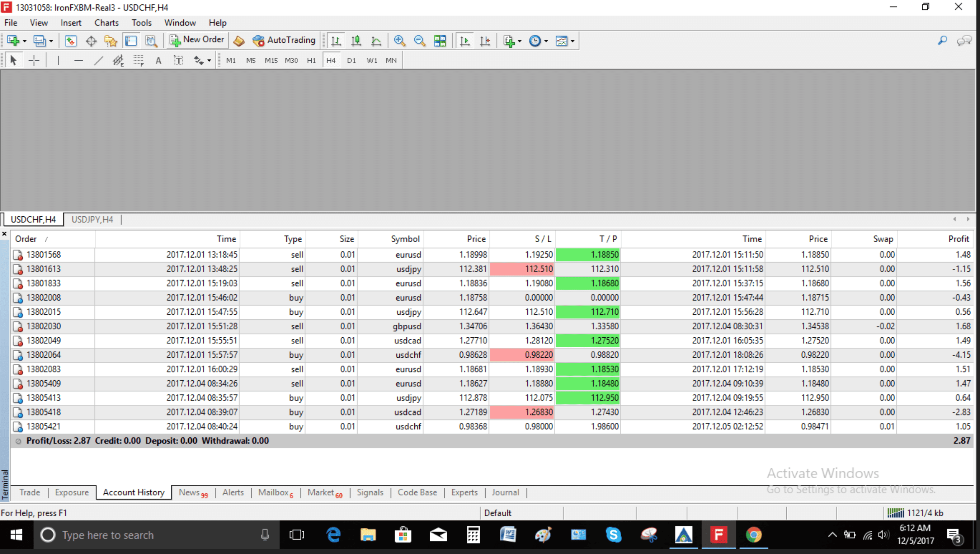This screenshot has width=980, height=554.
Task: Select the Bar Chart icon
Action: point(335,41)
